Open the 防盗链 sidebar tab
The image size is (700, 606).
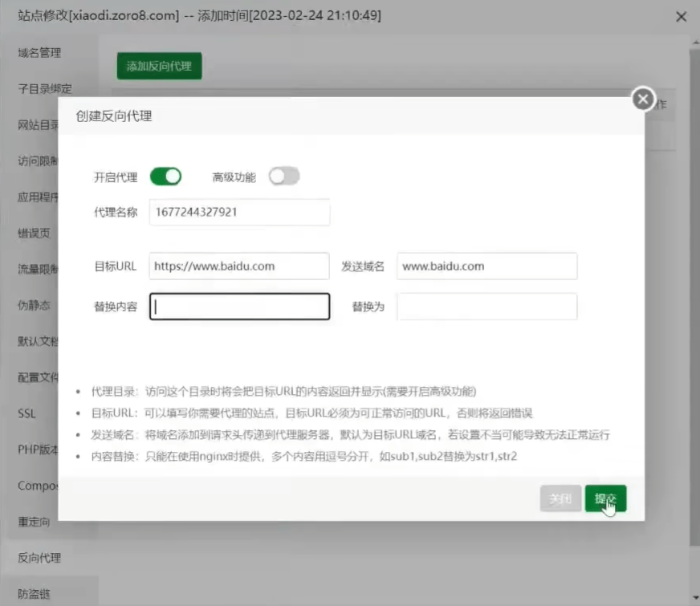(34, 594)
